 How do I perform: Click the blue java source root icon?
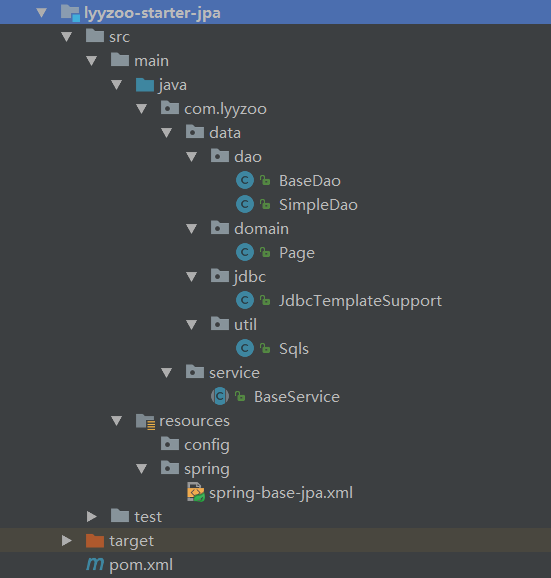click(x=145, y=84)
